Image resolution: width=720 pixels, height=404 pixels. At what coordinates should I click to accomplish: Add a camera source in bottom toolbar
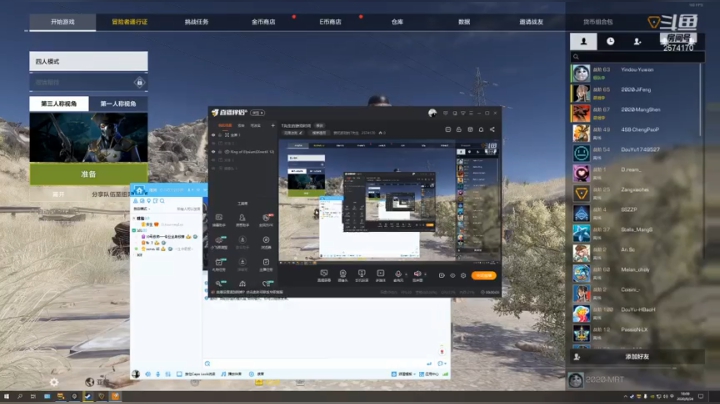(343, 275)
